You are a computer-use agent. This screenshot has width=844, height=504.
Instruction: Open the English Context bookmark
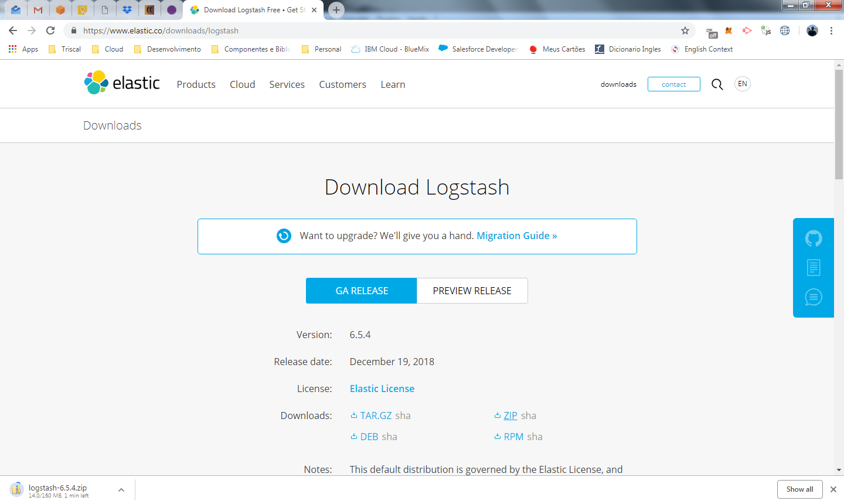pos(702,49)
